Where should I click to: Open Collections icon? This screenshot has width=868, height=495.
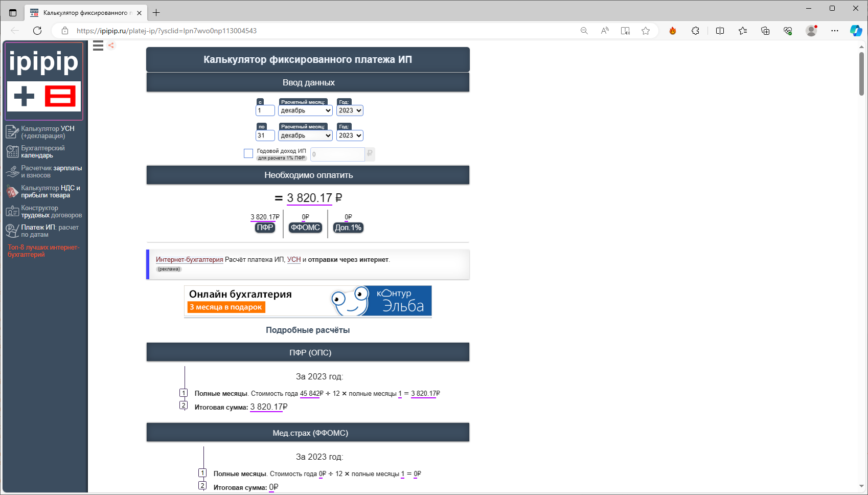pos(765,31)
